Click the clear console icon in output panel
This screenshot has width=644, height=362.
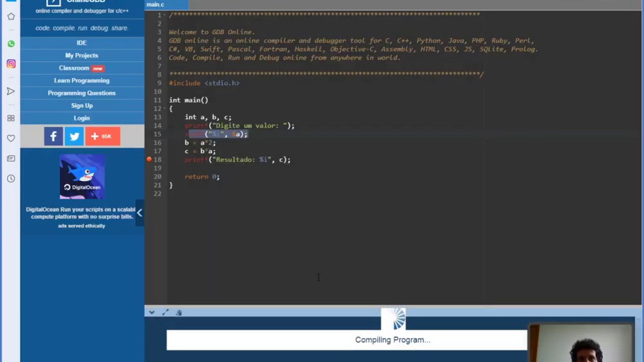point(179,312)
